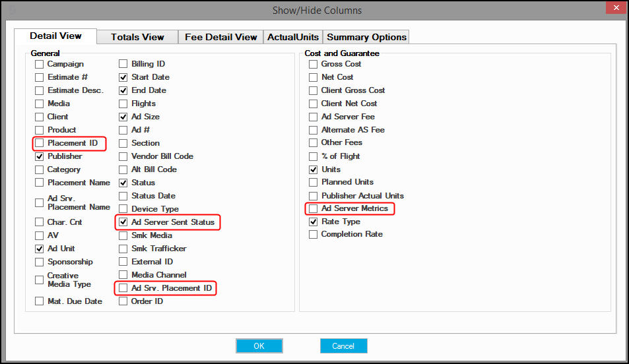The width and height of the screenshot is (629, 364).
Task: Disable the Publisher column checkbox
Action: click(40, 156)
